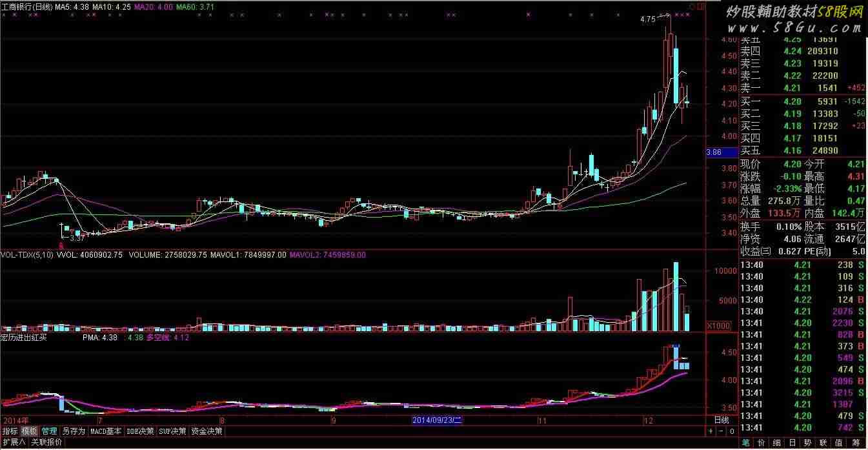Image resolution: width=868 pixels, height=450 pixels.
Task: Click the 总量 275.8万 value
Action: [x=785, y=201]
